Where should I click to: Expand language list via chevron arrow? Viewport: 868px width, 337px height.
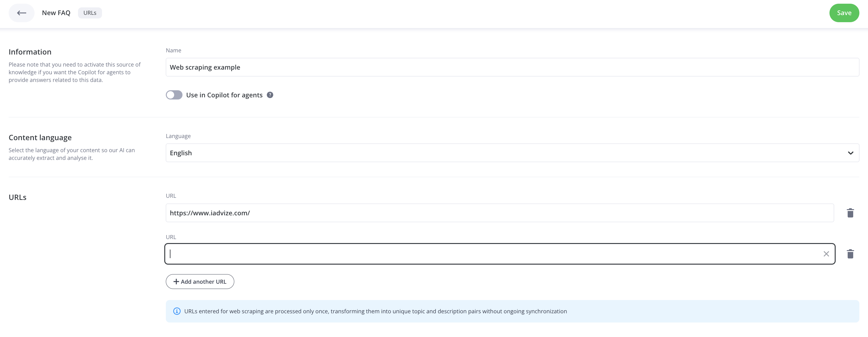tap(850, 153)
